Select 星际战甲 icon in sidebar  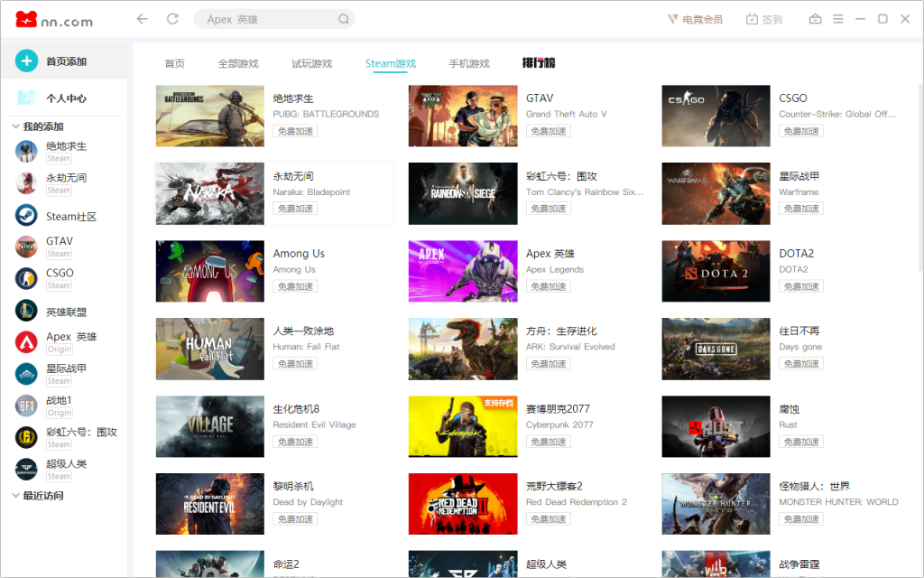(26, 374)
